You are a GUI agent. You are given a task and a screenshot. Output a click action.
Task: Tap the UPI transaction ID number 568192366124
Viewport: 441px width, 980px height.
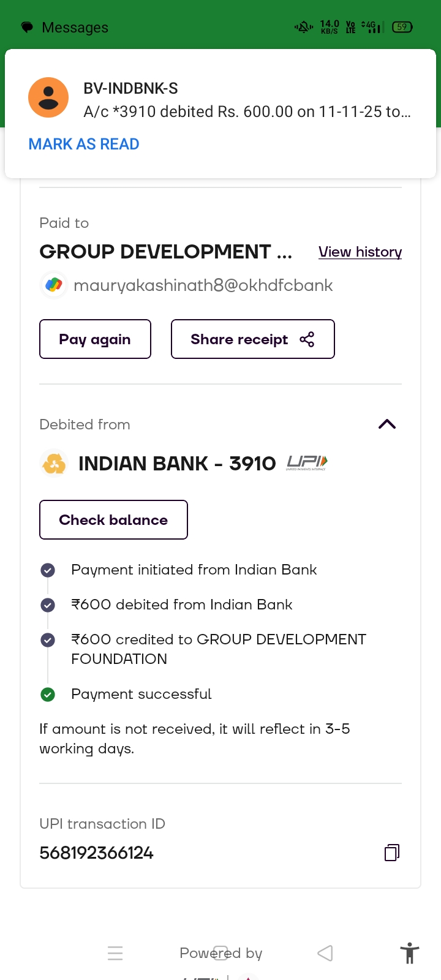point(97,853)
